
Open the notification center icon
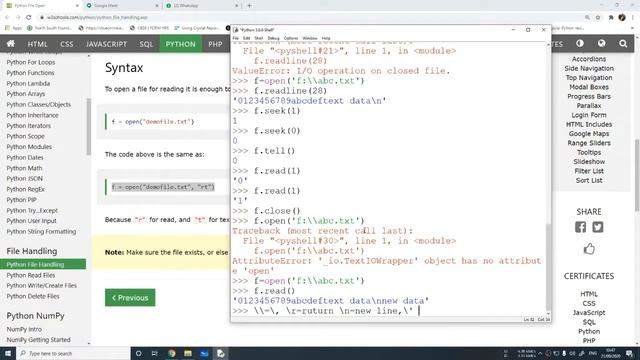tap(629, 353)
